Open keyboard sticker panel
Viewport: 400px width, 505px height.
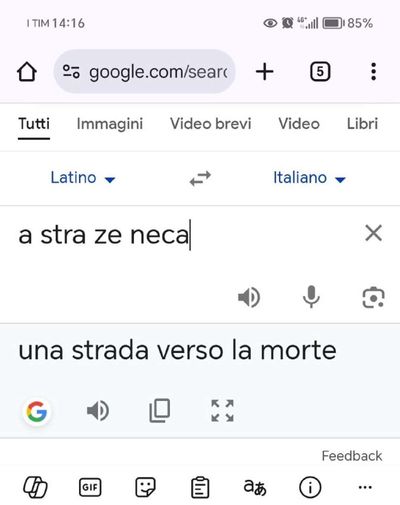pos(145,487)
